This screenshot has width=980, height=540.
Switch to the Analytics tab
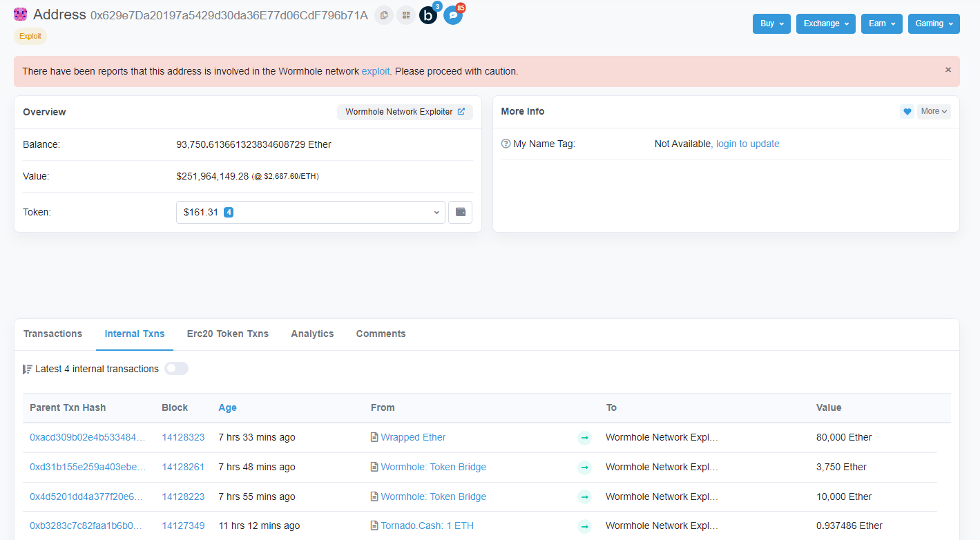pyautogui.click(x=312, y=334)
